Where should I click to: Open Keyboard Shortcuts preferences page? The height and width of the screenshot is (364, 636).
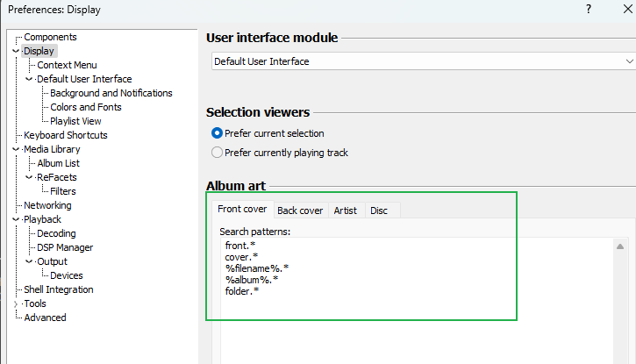pos(65,135)
